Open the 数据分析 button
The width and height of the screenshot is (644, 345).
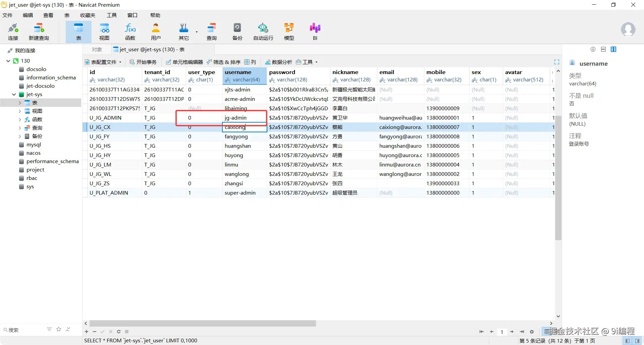(279, 62)
